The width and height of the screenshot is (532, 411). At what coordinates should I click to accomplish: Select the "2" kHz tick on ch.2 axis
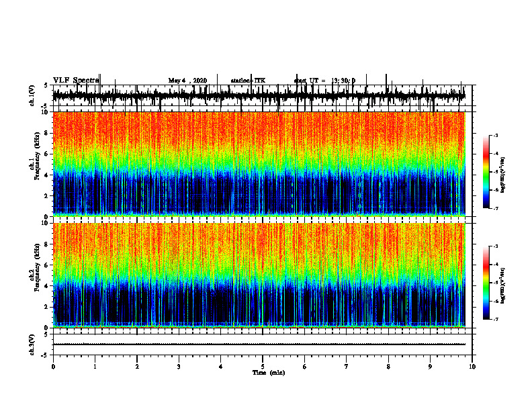click(x=47, y=307)
